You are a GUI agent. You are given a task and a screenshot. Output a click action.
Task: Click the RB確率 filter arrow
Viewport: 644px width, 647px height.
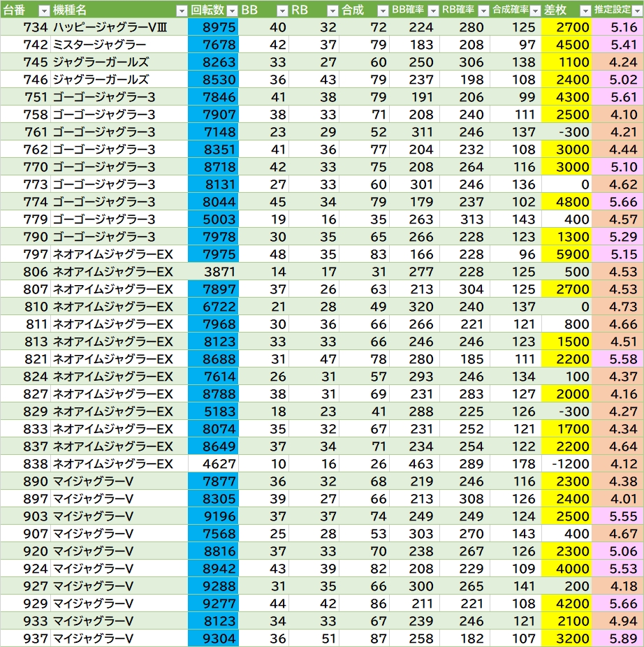(x=483, y=10)
